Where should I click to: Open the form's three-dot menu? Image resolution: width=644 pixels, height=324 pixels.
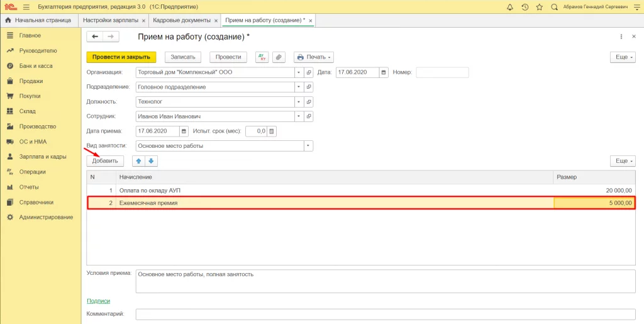click(x=621, y=36)
